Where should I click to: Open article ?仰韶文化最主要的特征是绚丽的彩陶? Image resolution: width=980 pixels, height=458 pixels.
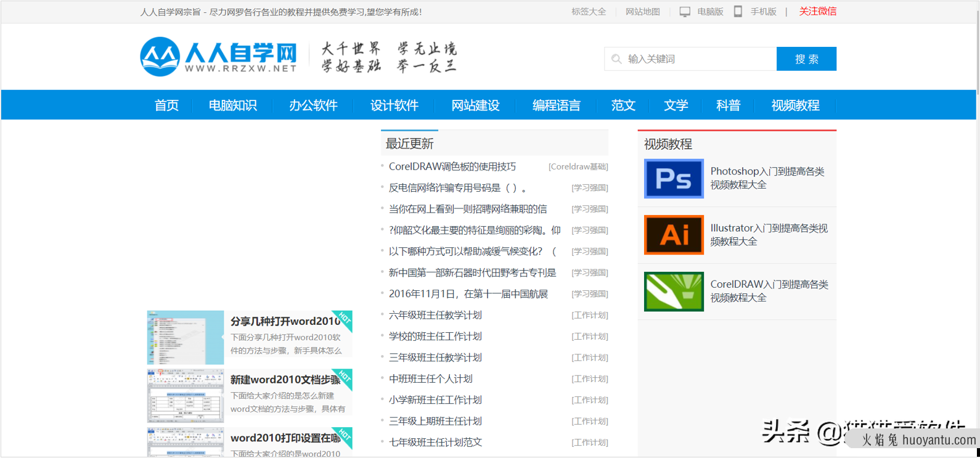[x=475, y=231]
